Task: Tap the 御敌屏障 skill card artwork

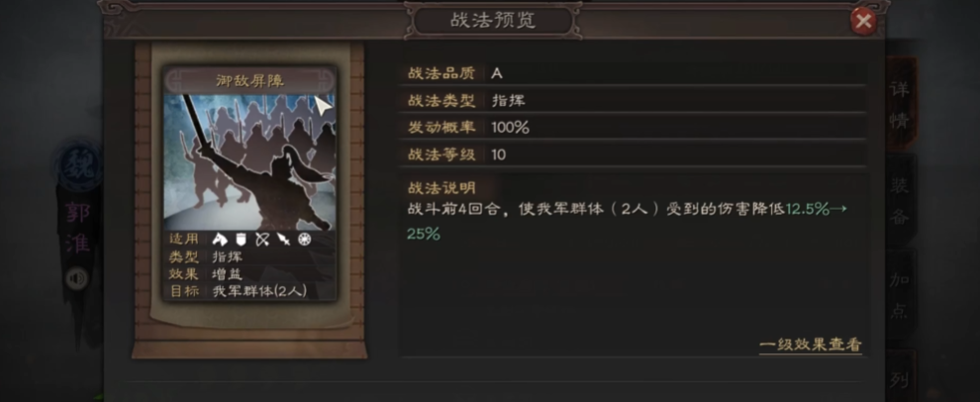Action: pyautogui.click(x=250, y=162)
